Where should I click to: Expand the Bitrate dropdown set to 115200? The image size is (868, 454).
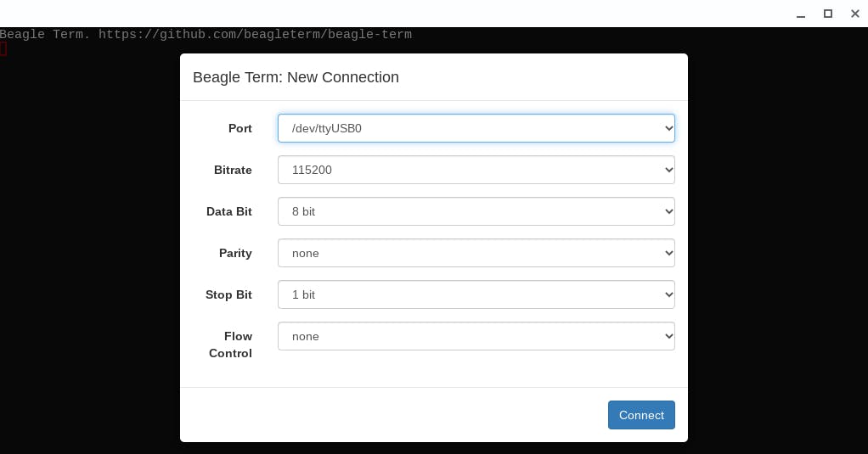476,170
